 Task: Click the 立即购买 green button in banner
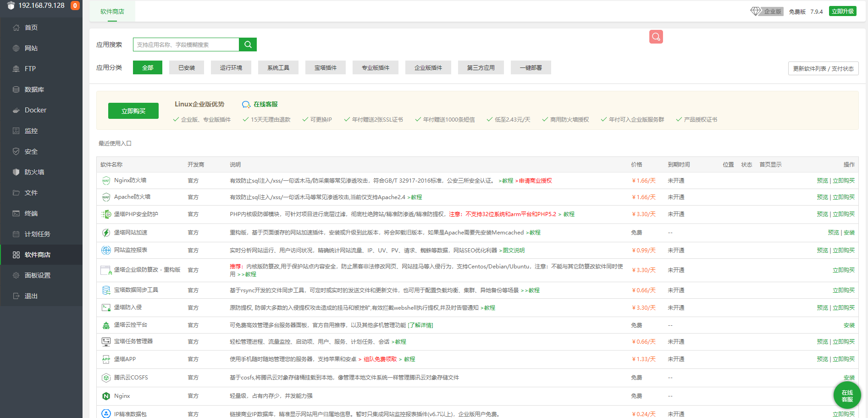click(x=133, y=111)
